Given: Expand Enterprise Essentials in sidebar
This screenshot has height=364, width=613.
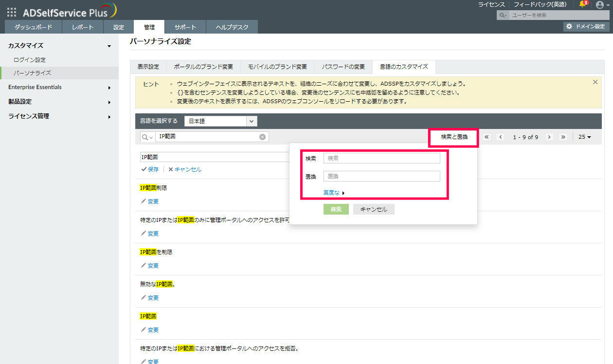Looking at the screenshot, I should [59, 88].
